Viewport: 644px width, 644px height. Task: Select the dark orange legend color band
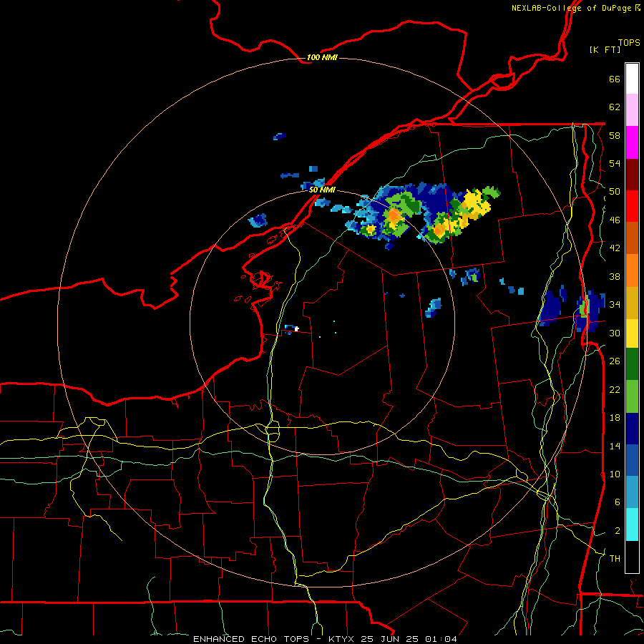[632, 238]
